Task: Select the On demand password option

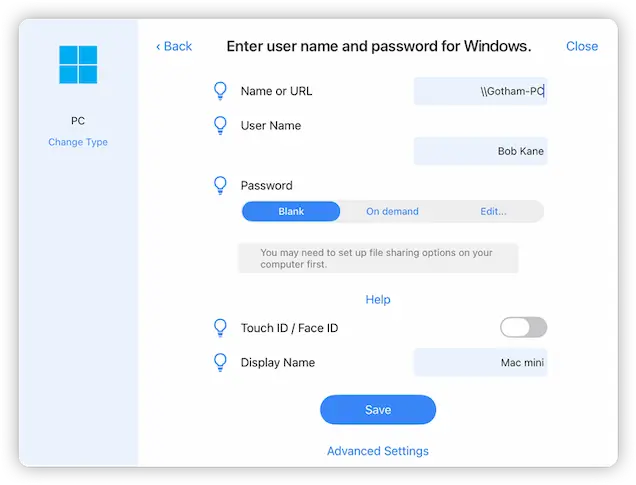Action: coord(392,211)
